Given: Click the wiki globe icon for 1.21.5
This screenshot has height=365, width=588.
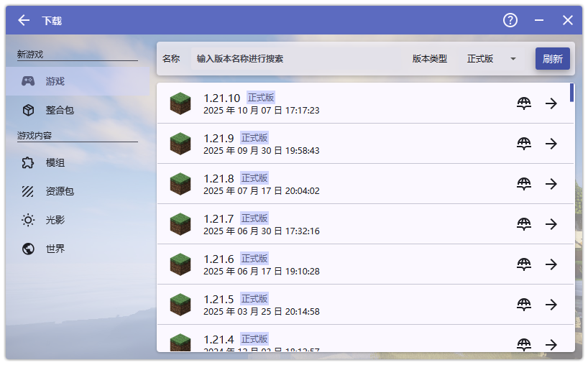Looking at the screenshot, I should point(524,305).
